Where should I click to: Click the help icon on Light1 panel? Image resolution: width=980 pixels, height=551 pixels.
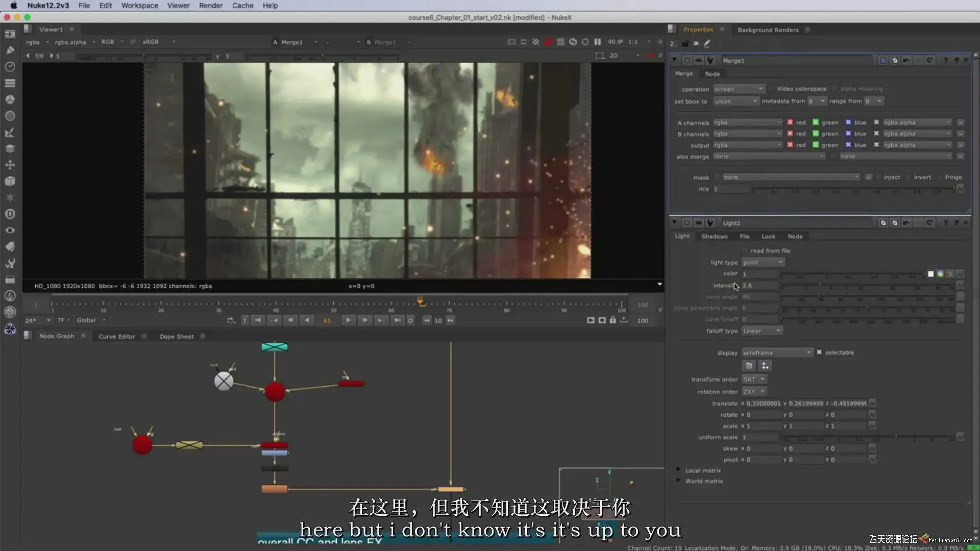tap(945, 223)
